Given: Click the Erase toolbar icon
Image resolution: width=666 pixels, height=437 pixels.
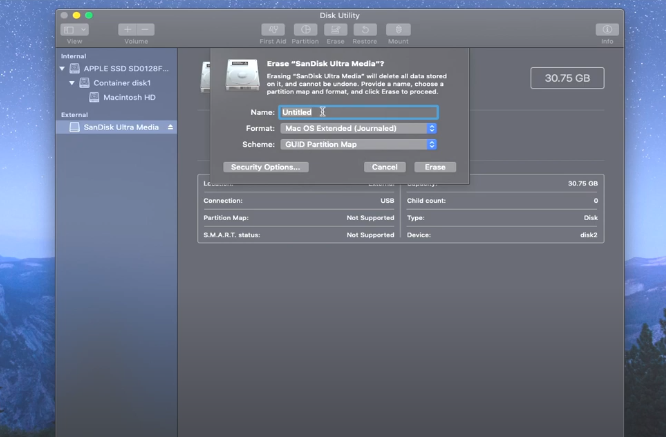Looking at the screenshot, I should click(336, 30).
